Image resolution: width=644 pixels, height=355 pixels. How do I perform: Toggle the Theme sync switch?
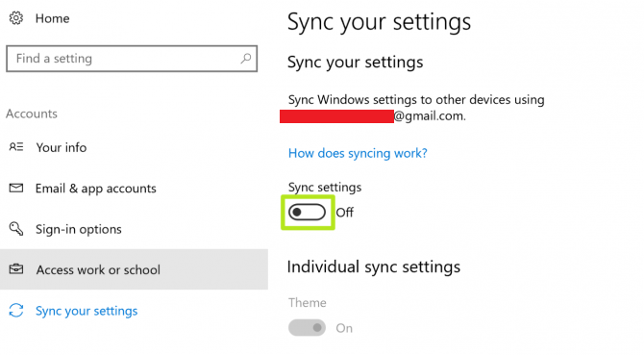pyautogui.click(x=307, y=328)
